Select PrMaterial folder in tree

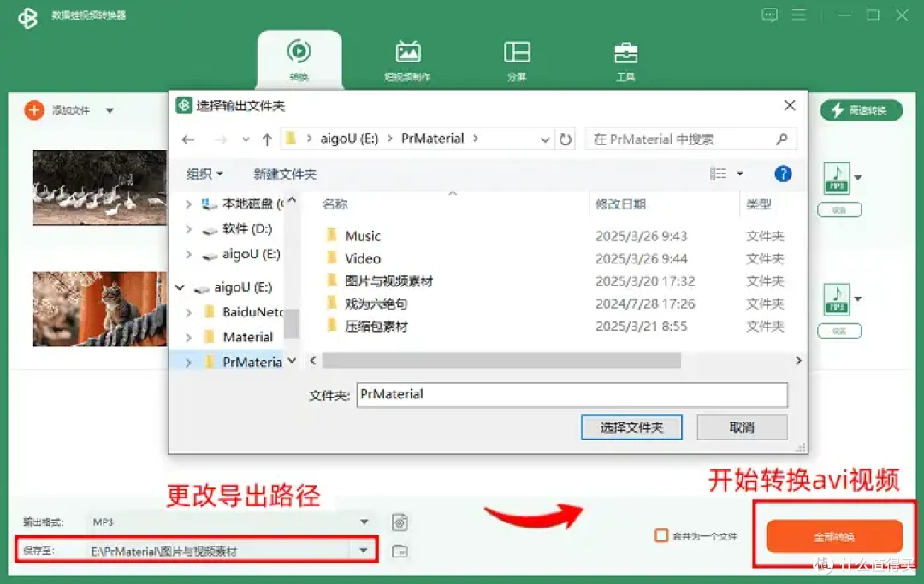click(252, 362)
